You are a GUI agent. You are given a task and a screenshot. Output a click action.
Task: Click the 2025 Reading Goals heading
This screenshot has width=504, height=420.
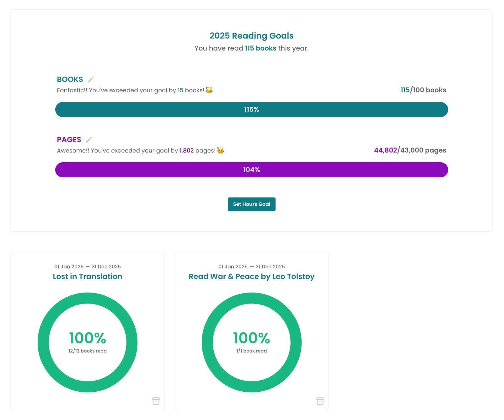[x=252, y=36]
